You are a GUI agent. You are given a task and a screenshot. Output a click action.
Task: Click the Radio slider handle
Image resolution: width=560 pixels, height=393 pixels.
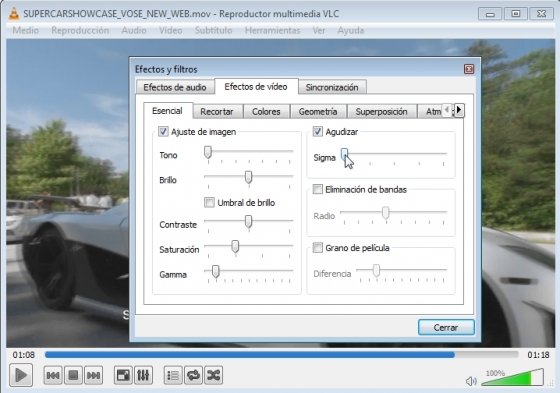(x=385, y=213)
